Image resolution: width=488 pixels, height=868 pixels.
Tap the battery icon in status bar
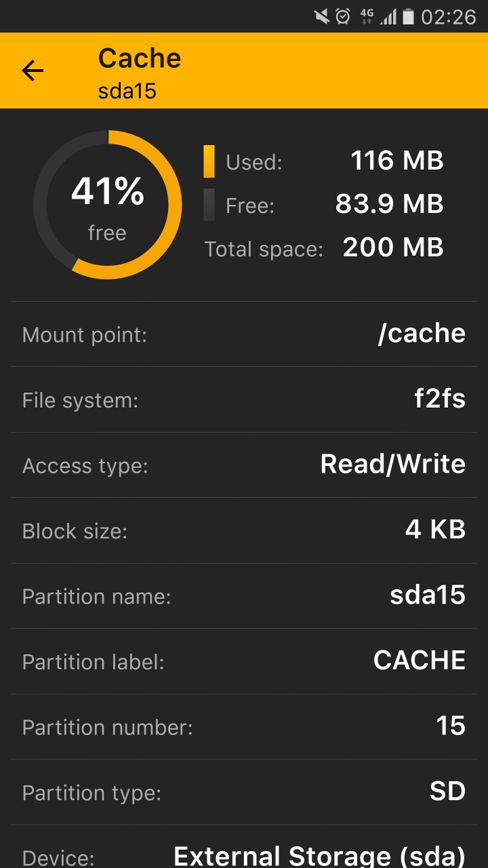click(408, 16)
